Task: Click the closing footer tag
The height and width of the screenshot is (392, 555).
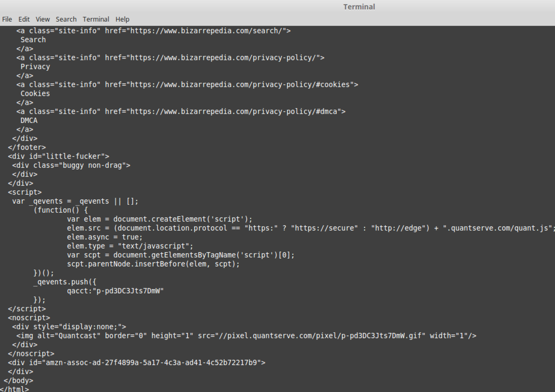Action: (26, 147)
